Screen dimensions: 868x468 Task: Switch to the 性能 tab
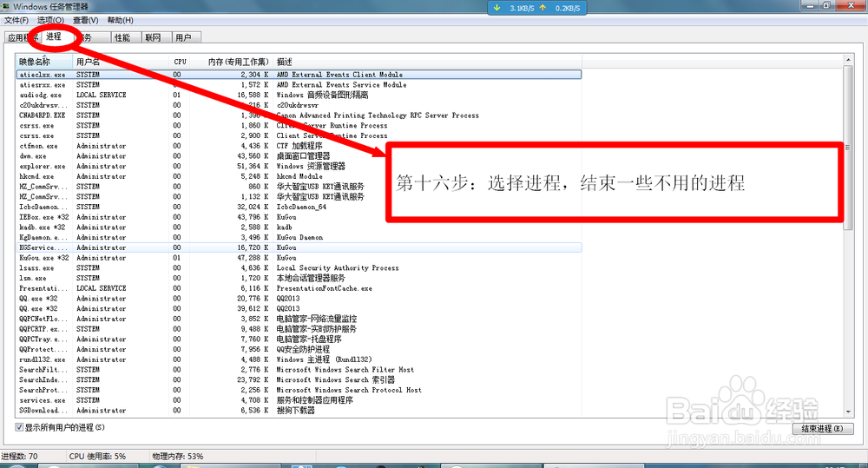tap(122, 37)
